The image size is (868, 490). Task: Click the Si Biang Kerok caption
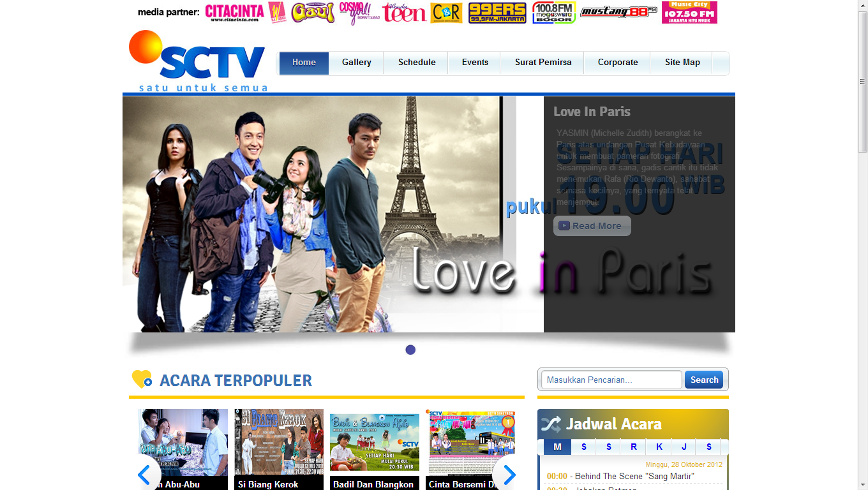[x=268, y=484]
